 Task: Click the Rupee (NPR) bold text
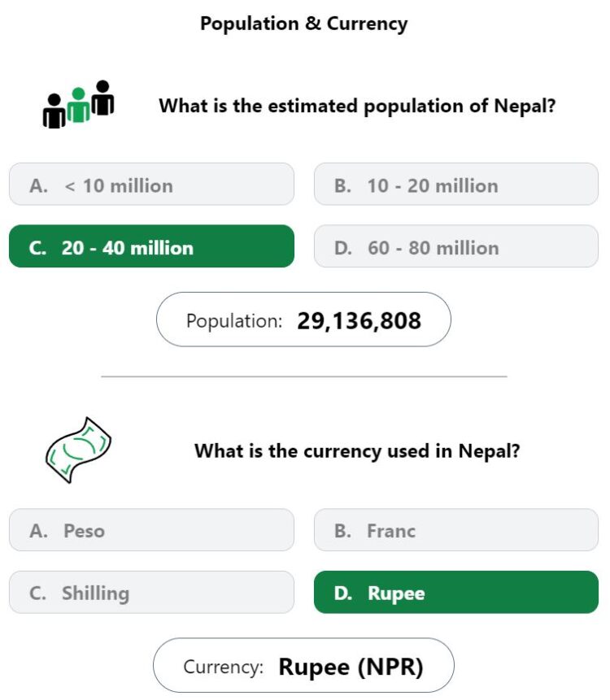(x=351, y=667)
